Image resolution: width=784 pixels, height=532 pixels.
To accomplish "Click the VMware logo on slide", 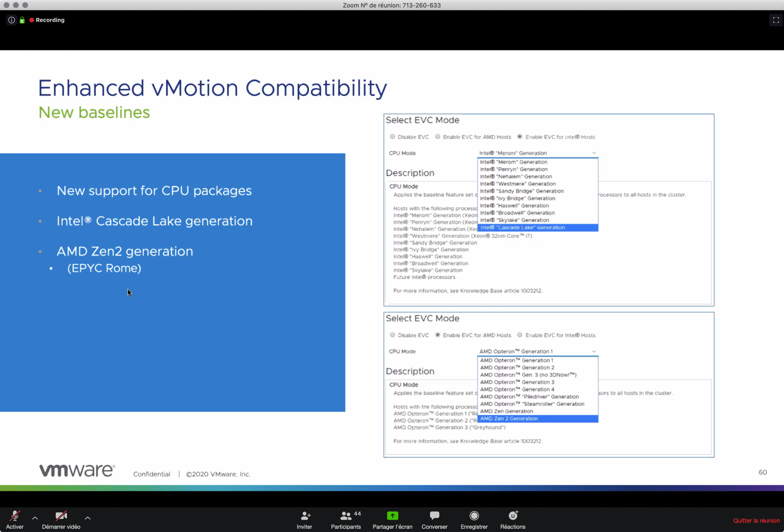I will coord(77,470).
